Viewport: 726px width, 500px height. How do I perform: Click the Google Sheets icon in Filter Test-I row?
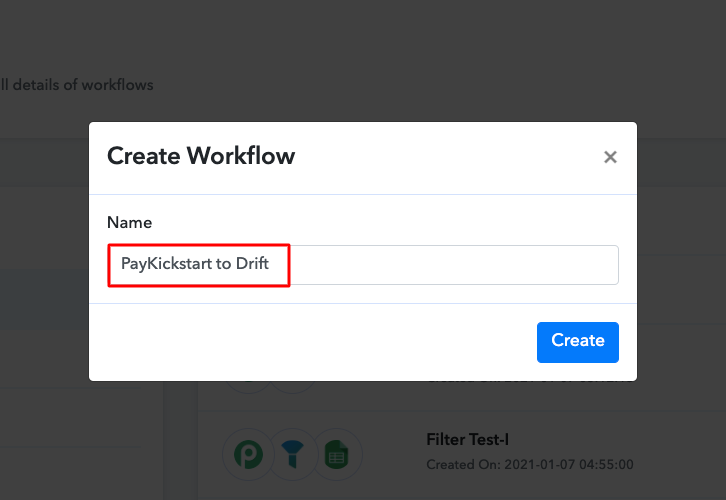pyautogui.click(x=337, y=454)
